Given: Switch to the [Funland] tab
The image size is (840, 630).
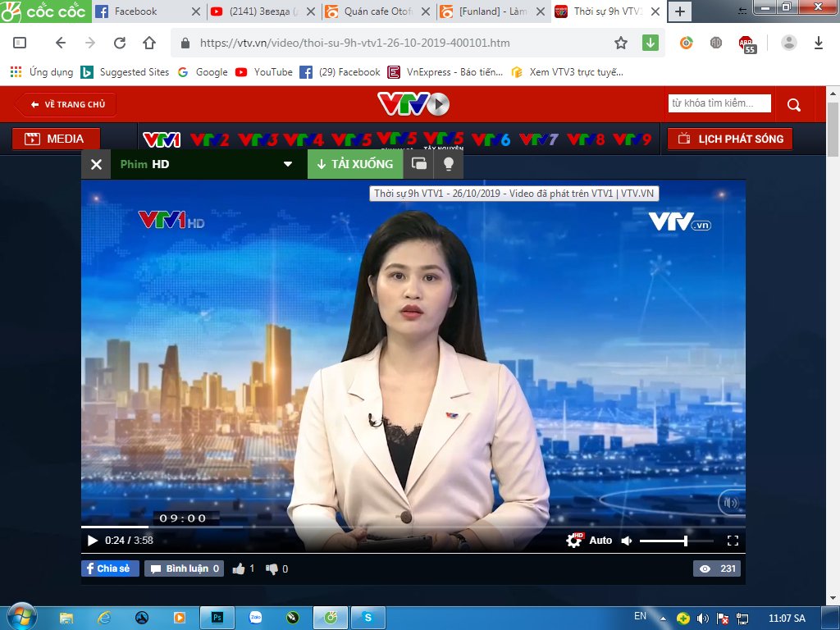Looking at the screenshot, I should pyautogui.click(x=492, y=11).
